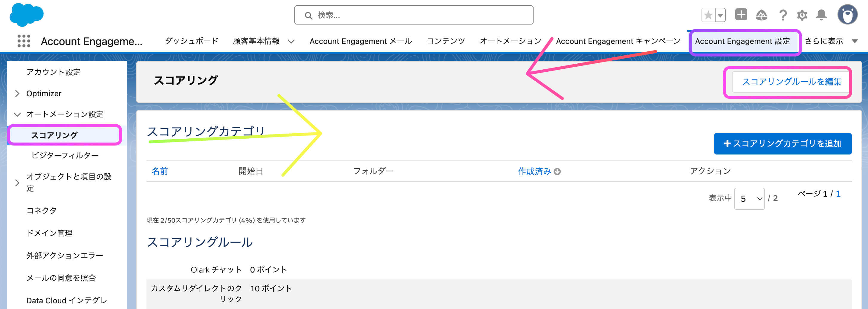Click the カスタムリダイレクトのクリック rule label
The width and height of the screenshot is (868, 309).
click(196, 293)
